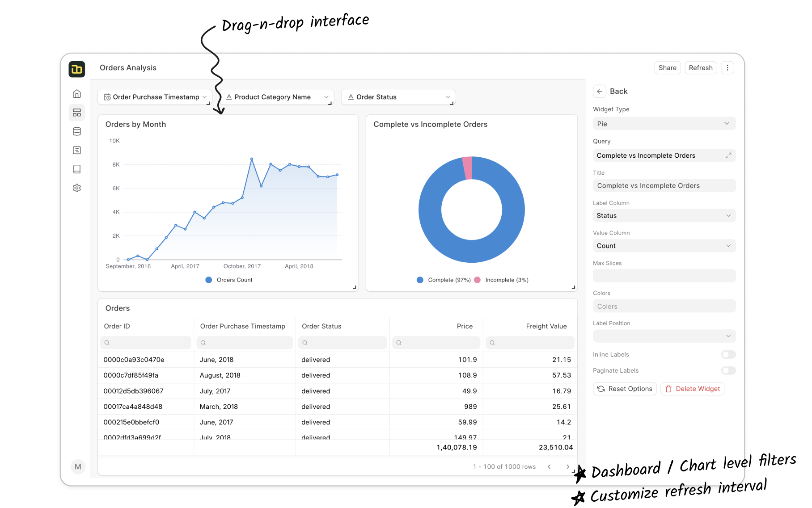Toggle the Complete legend entry on the pie chart
This screenshot has height=508, width=812.
click(443, 280)
